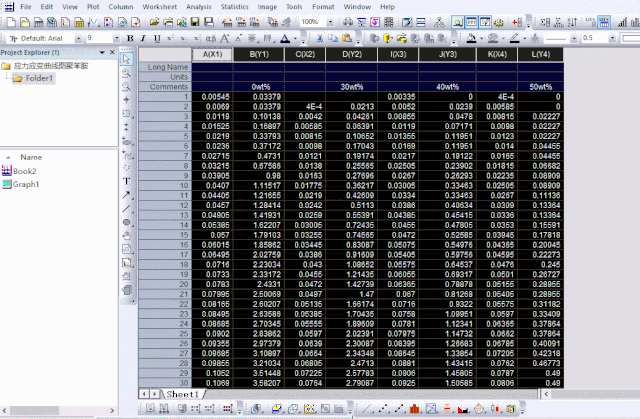Toggle subscript formatting
640x419 pixels.
coord(184,38)
